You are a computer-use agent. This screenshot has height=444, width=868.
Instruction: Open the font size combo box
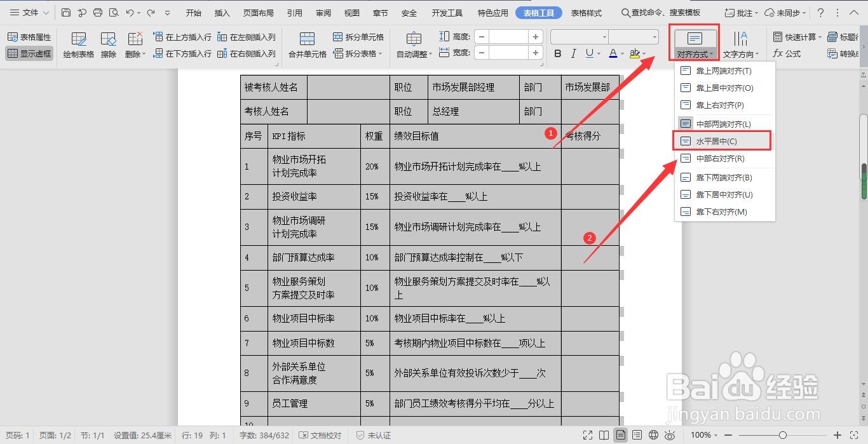coord(634,37)
